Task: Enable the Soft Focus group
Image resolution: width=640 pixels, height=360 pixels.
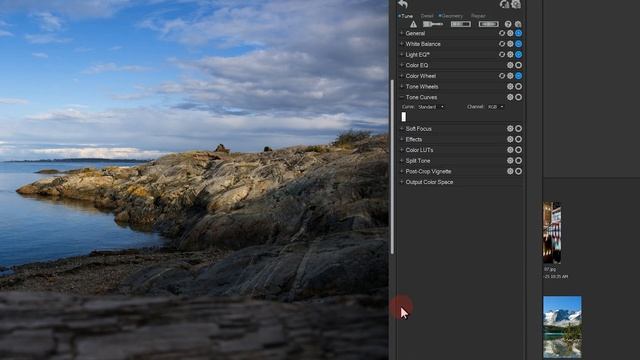Action: pyautogui.click(x=518, y=129)
